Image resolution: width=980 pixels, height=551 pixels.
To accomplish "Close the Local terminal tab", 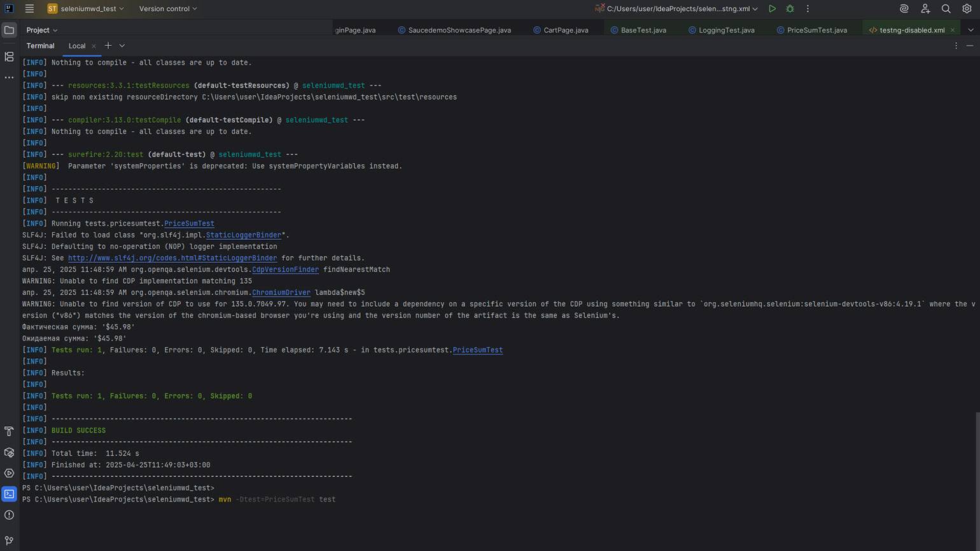I will [94, 46].
